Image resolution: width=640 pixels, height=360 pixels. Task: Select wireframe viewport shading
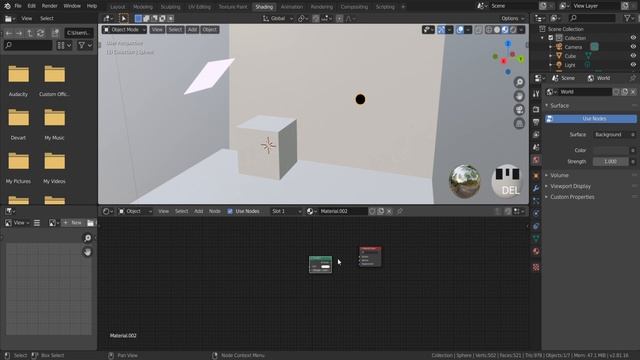[489, 30]
